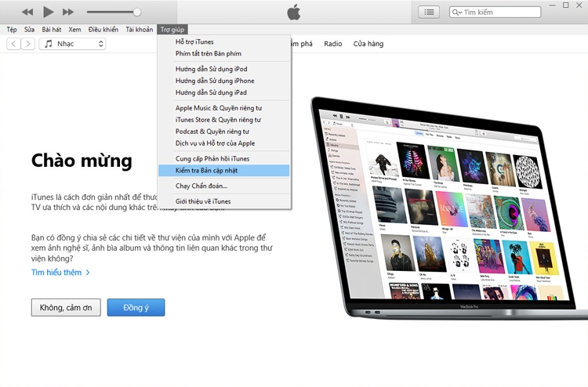Click the fast-forward (next track) icon

68,12
